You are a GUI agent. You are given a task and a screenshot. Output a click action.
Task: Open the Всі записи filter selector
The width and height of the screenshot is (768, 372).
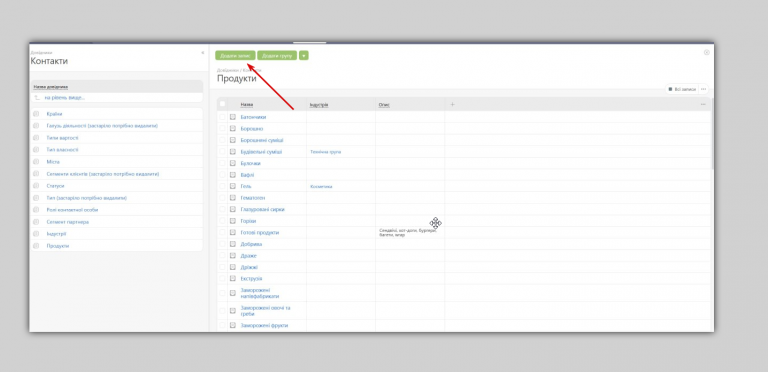[682, 89]
